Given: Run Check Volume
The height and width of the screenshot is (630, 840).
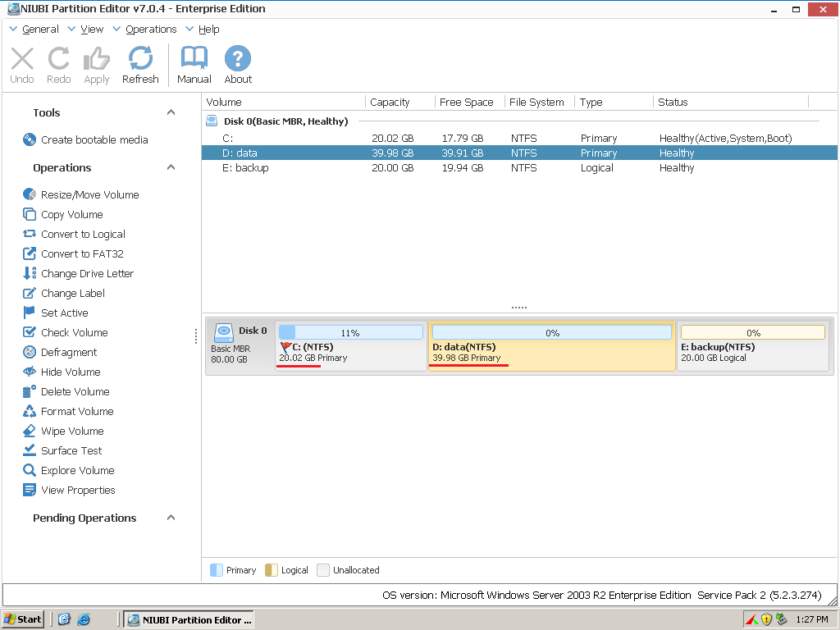Looking at the screenshot, I should point(66,333).
